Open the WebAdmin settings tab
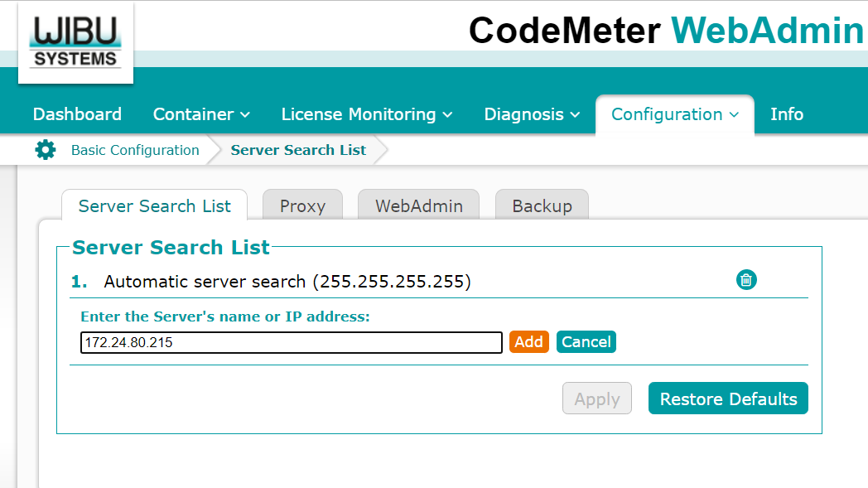The width and height of the screenshot is (868, 488). pos(418,206)
